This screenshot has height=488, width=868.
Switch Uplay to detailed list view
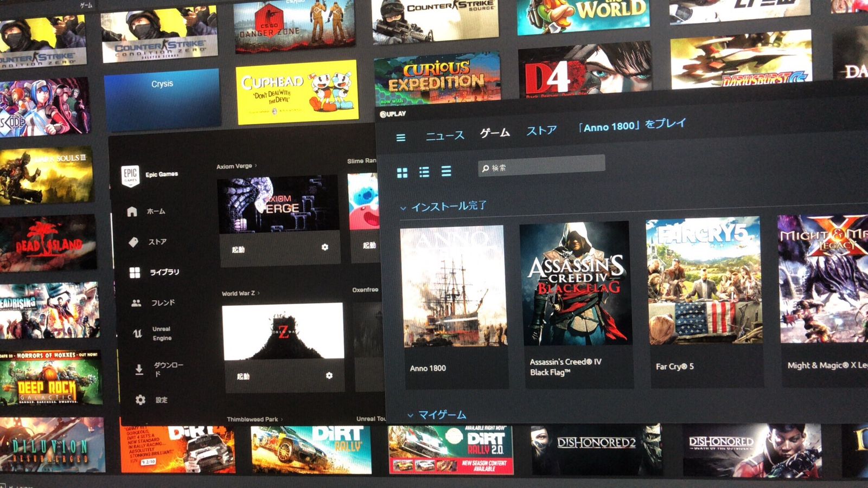click(424, 172)
